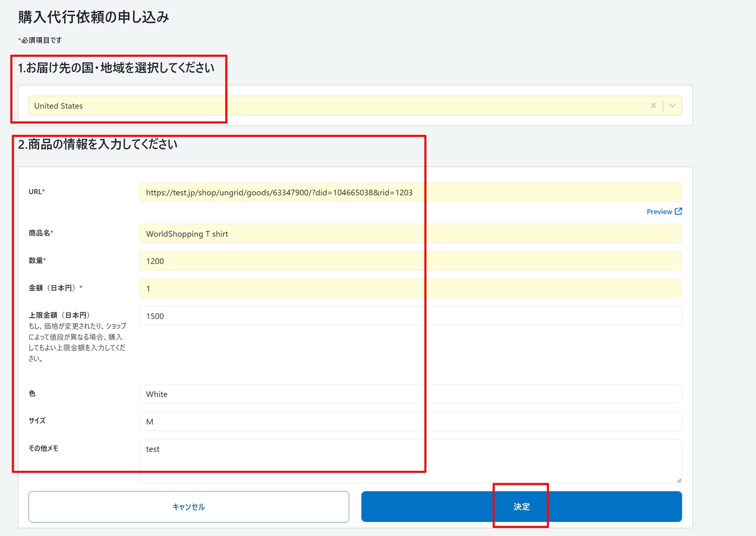Screen dimensions: 756x536
Task: Click the サイズ field showing M
Action: click(329, 421)
